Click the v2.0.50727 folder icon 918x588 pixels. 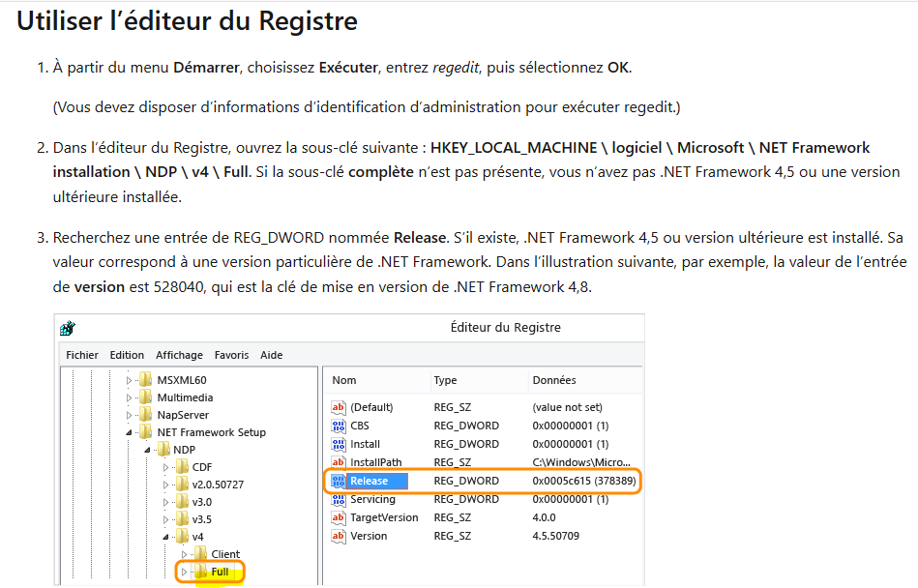coord(183,485)
